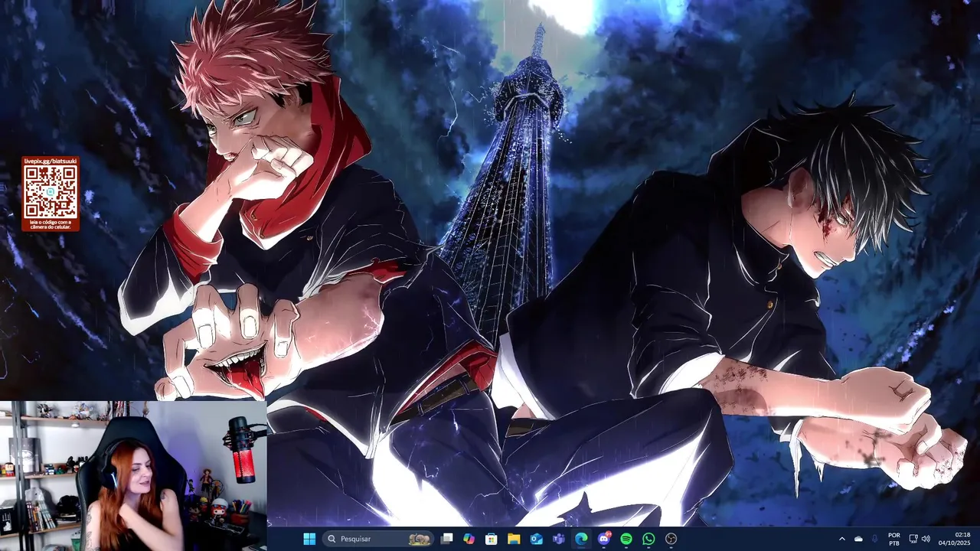Open Outlook from the taskbar
Screen dimensions: 980x551
tap(537, 539)
